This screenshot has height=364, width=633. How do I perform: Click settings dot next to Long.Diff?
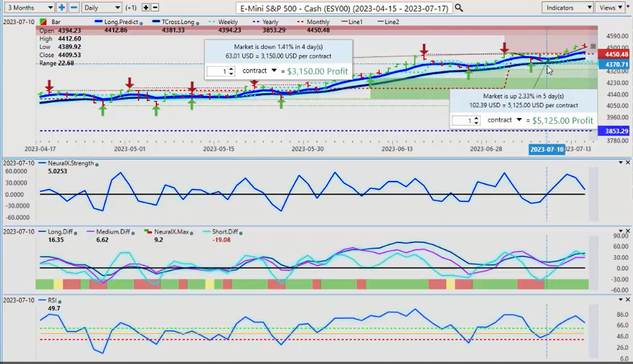click(x=76, y=233)
